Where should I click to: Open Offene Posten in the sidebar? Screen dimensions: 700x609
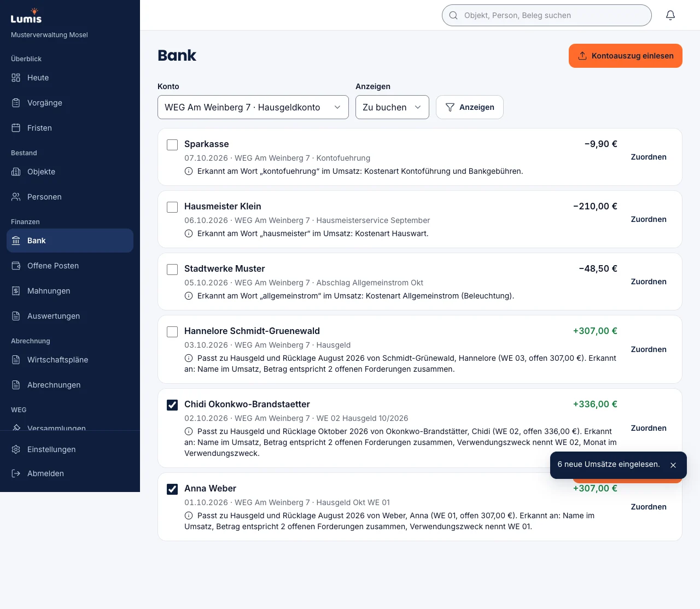coord(70,266)
